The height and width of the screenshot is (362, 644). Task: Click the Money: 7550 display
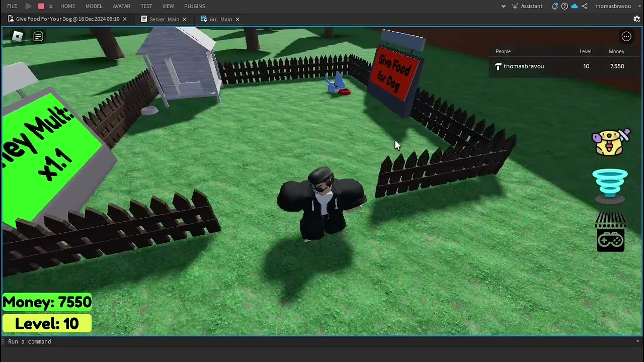coord(47,303)
